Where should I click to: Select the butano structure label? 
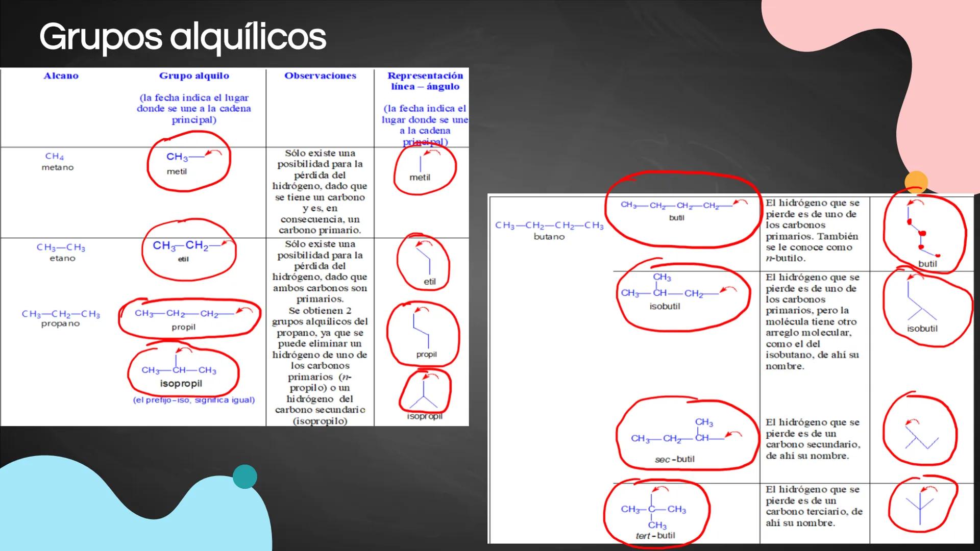(x=550, y=236)
